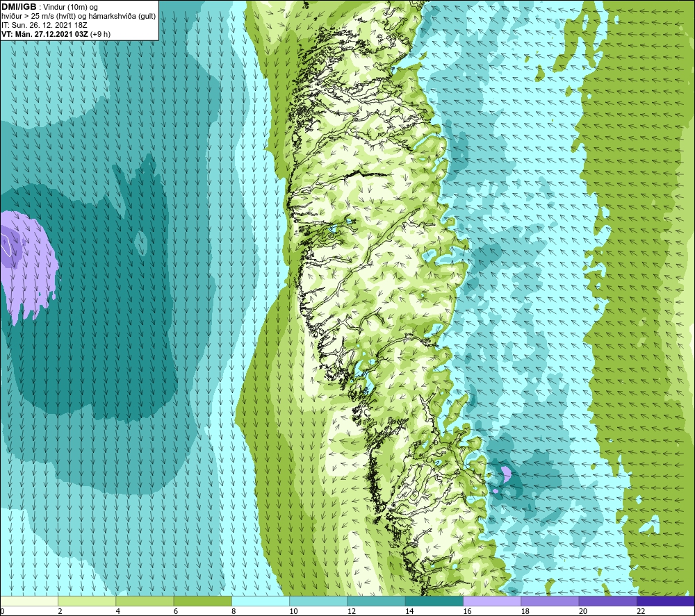Click the scale label '16'
The image size is (695, 616).
pos(467,611)
